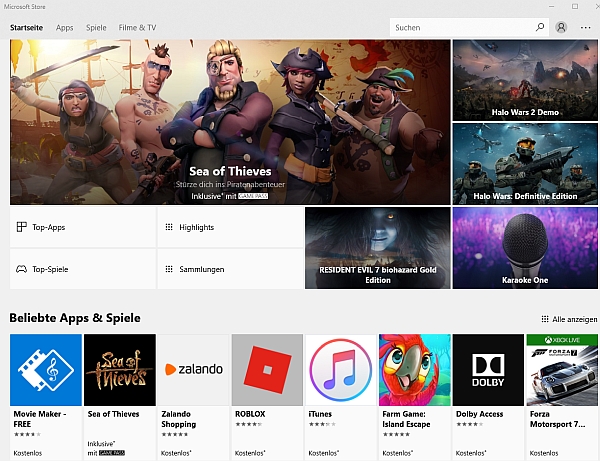Screen dimensions: 600x461
Task: Click the Movie Maker - FREE title
Action: [40, 419]
